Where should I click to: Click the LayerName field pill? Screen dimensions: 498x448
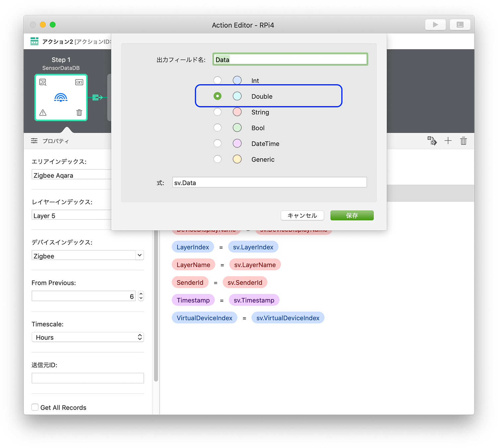coord(193,265)
